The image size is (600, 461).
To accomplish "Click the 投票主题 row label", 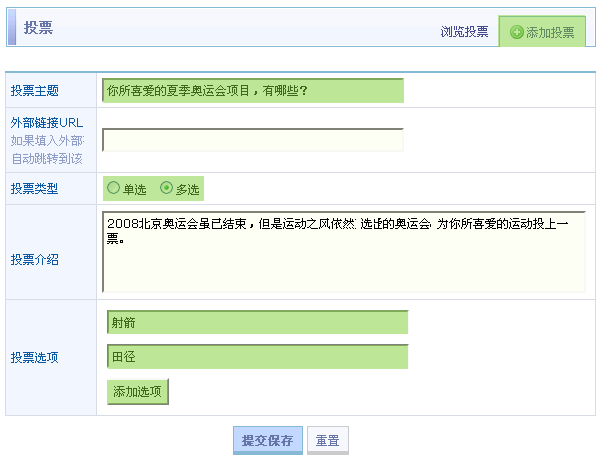I will tap(35, 91).
